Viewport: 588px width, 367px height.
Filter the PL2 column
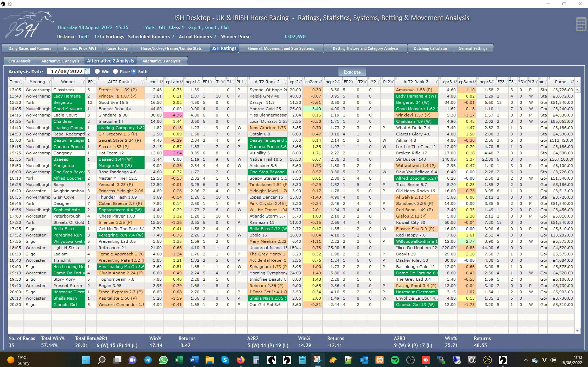coord(392,82)
